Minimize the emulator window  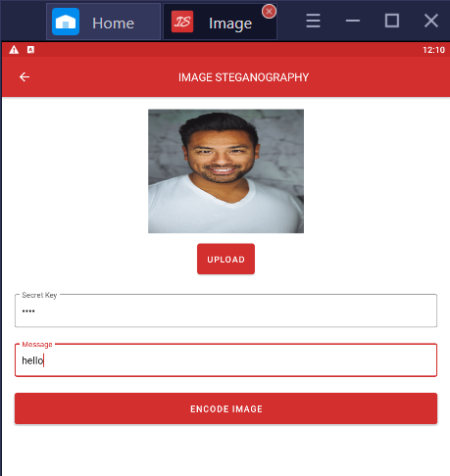point(352,21)
